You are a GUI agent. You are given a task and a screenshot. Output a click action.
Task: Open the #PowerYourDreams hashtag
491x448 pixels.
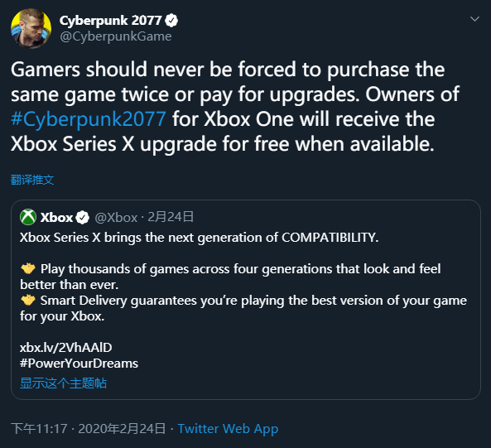[x=79, y=364]
